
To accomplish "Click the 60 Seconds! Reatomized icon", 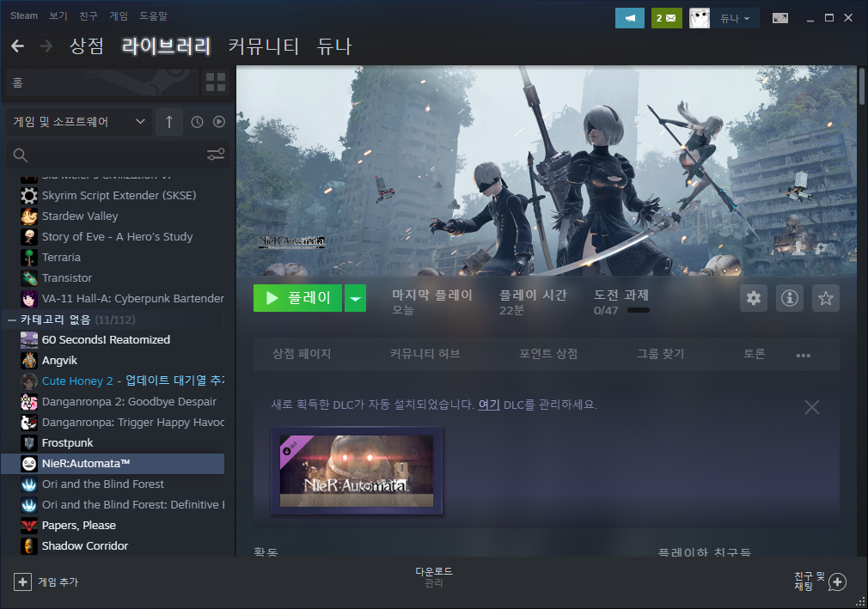I will (28, 339).
